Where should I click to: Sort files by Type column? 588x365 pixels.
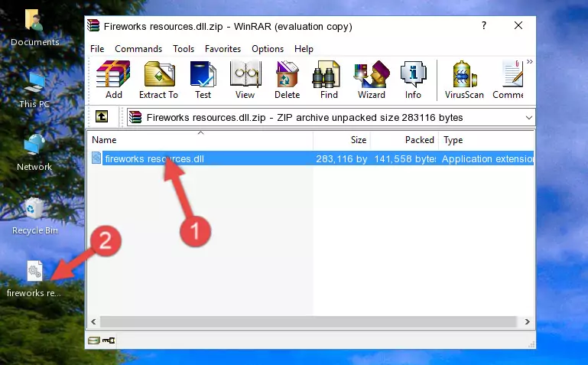486,140
